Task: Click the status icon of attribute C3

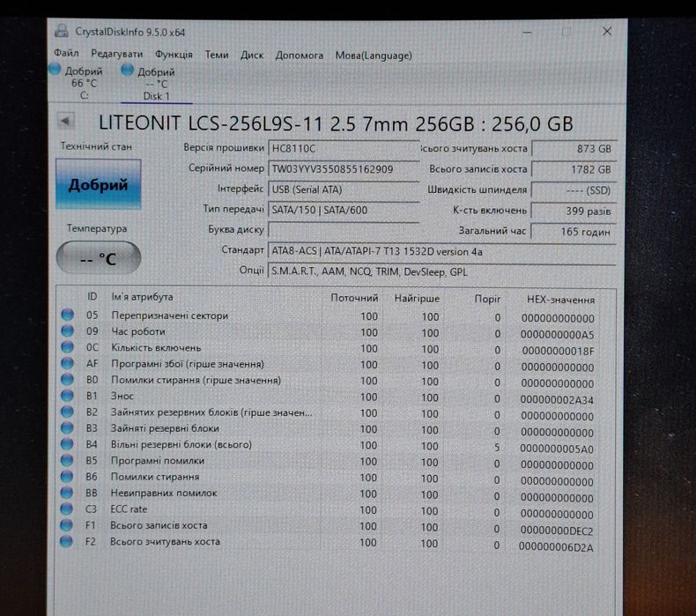Action: coord(67,508)
